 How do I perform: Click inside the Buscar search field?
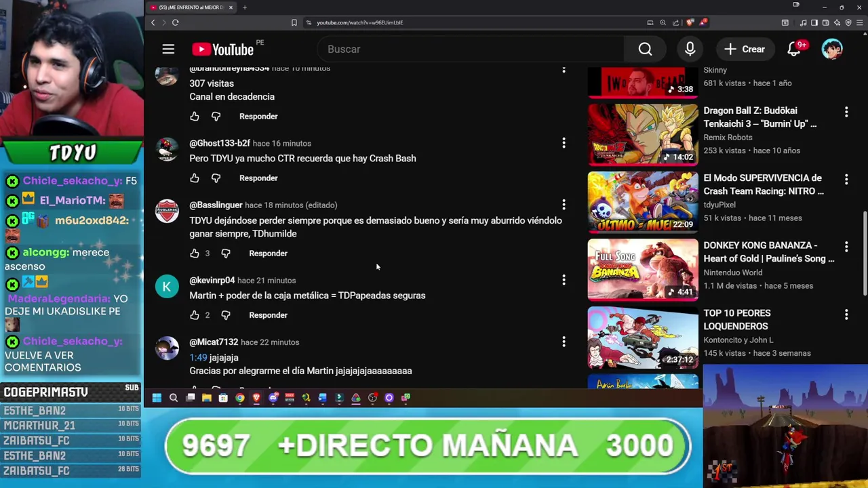pyautogui.click(x=471, y=49)
